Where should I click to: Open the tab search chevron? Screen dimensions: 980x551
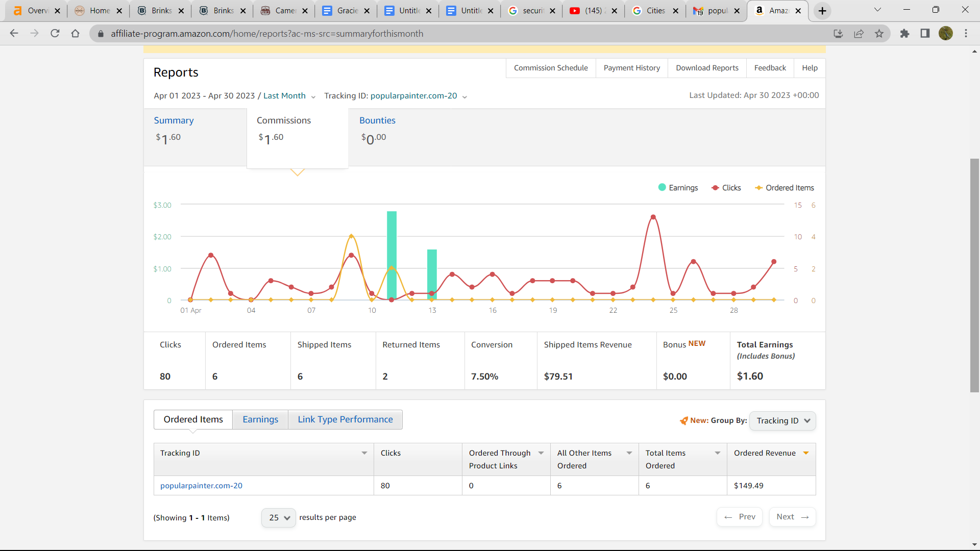877,10
